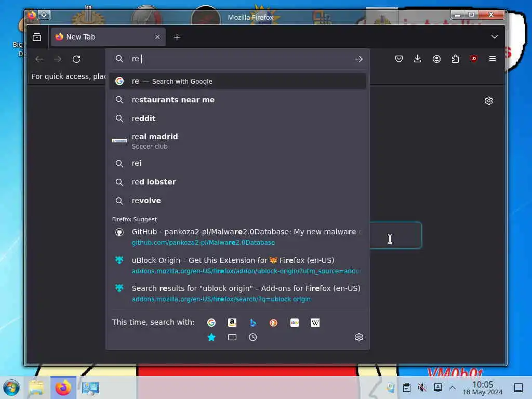Search this time with DuckDuckGo
Viewport: 532px width, 399px height.
point(273,322)
